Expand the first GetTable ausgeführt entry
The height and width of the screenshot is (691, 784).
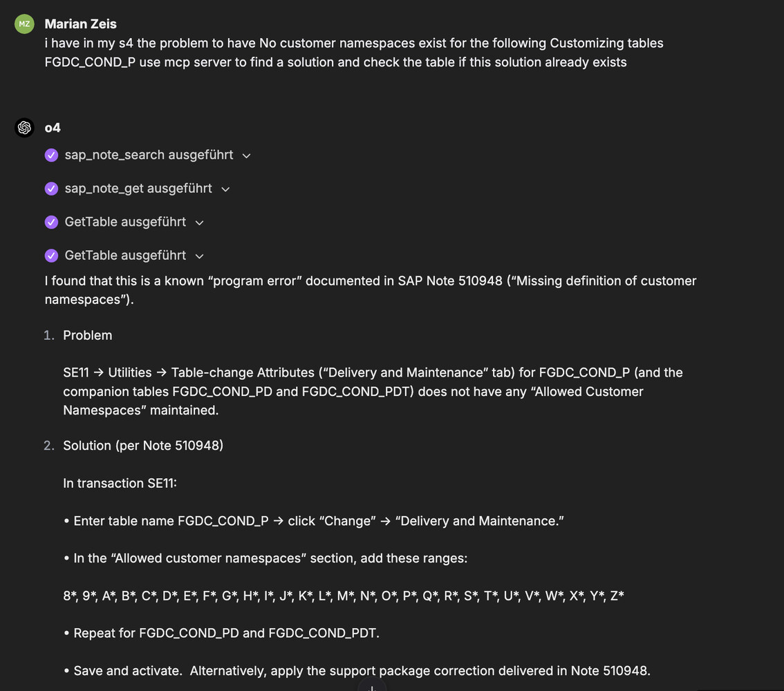[199, 223]
